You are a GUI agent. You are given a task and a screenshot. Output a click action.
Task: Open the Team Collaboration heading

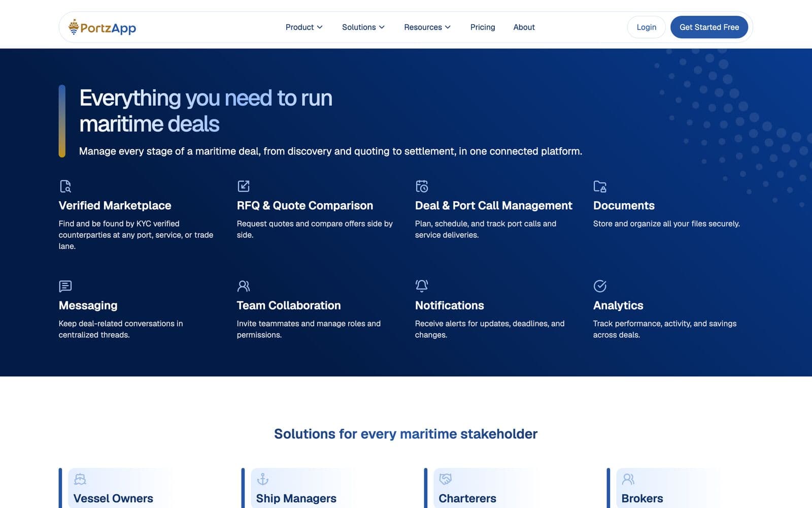coord(289,305)
